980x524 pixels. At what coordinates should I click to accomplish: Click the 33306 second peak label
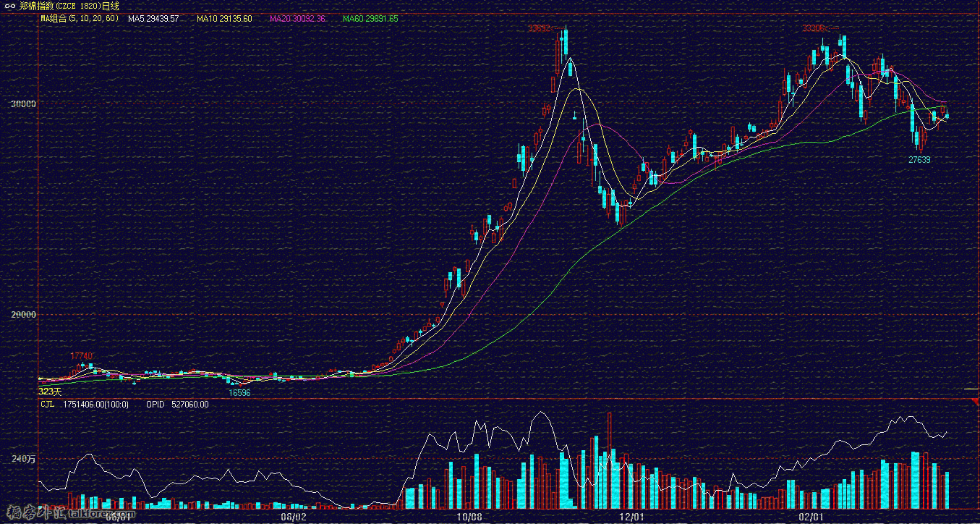pos(814,28)
